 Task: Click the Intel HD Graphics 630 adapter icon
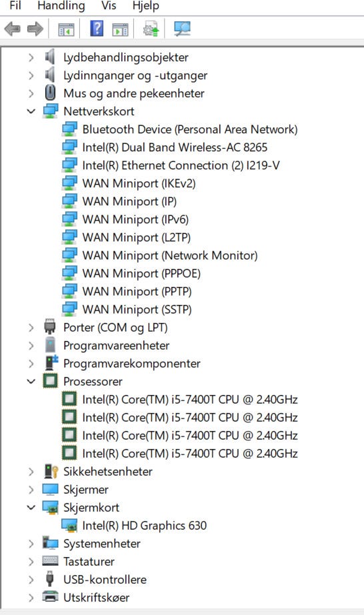[69, 526]
